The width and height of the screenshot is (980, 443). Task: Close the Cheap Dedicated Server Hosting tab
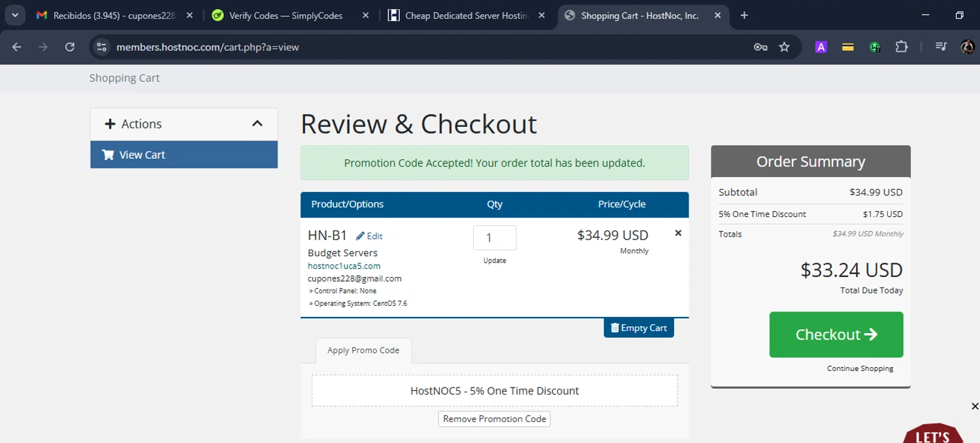[542, 15]
